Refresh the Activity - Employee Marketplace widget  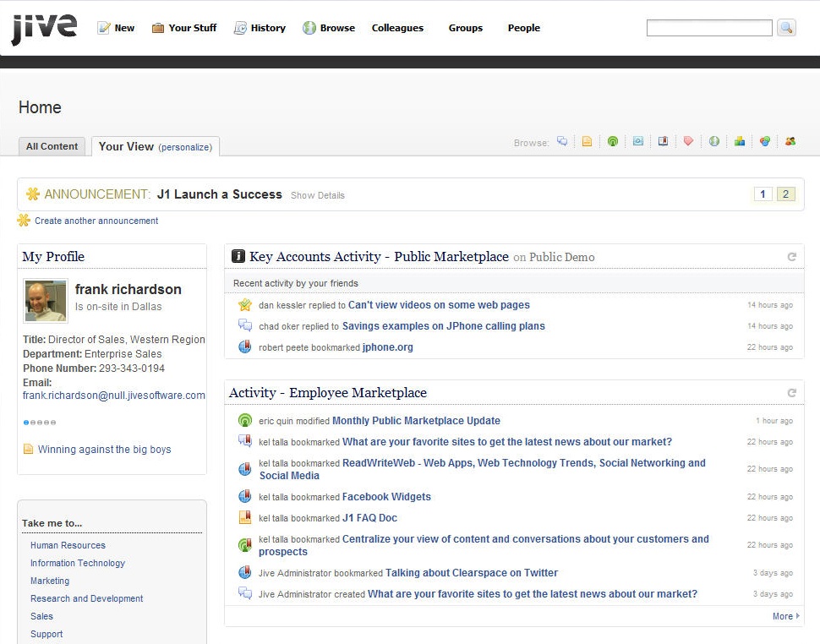point(792,393)
